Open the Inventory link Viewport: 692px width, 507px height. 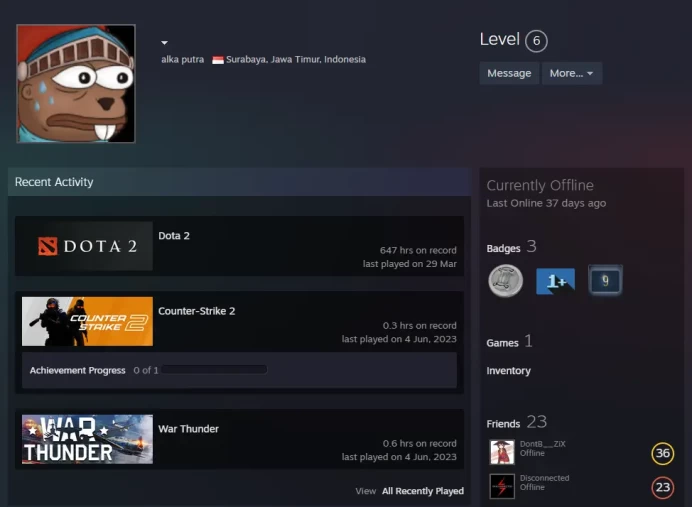point(508,371)
